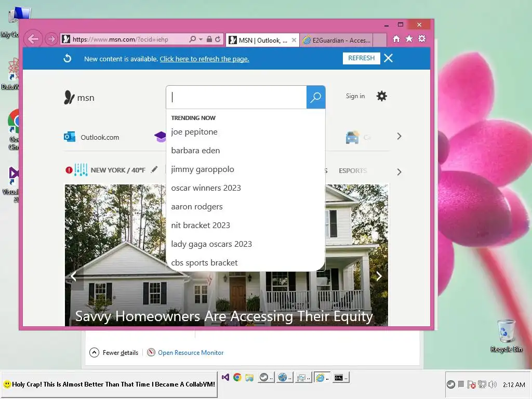Viewport: 532px width, 399px height.
Task: Edit the weather location with the pencil icon
Action: (x=154, y=169)
